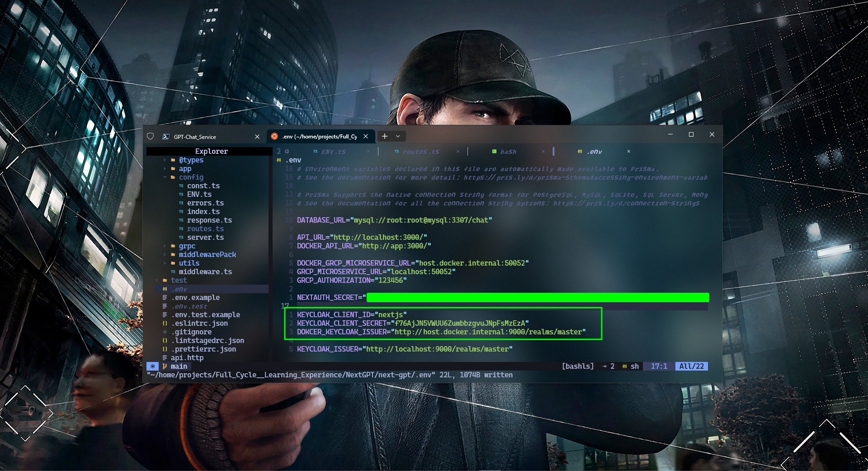Screen dimensions: 868x471
Task: Expand the @types folder arrow
Action: (165, 160)
